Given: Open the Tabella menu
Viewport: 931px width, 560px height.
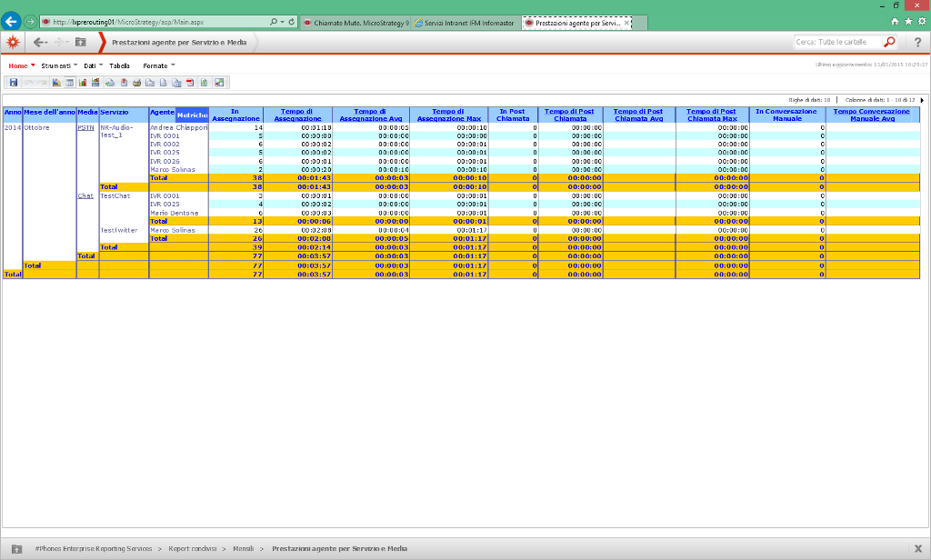Looking at the screenshot, I should (119, 66).
